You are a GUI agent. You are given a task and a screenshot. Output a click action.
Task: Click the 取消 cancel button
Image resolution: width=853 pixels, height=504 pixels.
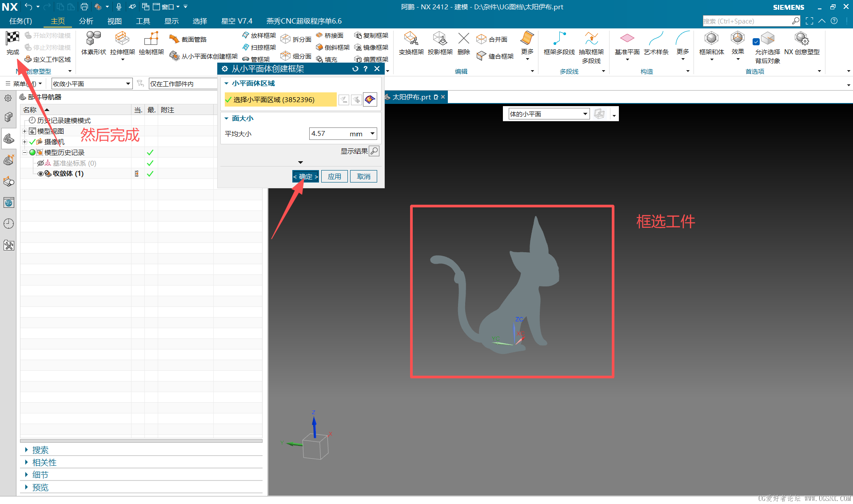(363, 176)
